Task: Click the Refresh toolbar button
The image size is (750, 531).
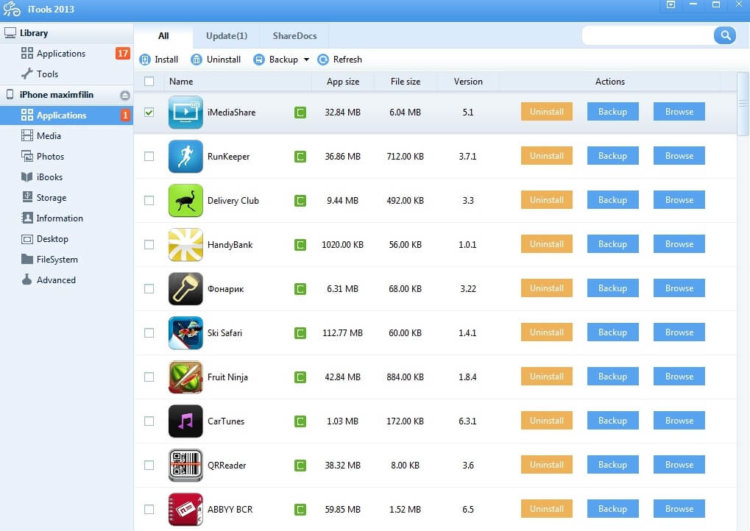Action: (x=340, y=60)
